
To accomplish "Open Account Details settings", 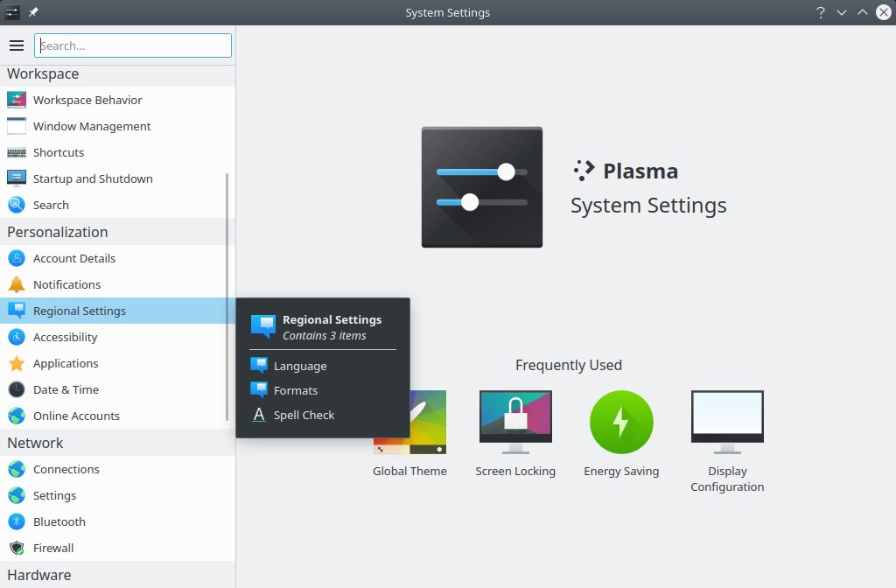I will (117, 258).
